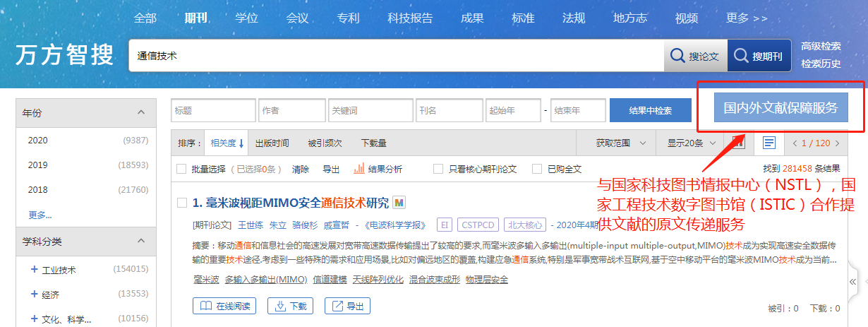Screen dimensions: 868x327
Task: Click 结果中检索 button
Action: coord(650,110)
